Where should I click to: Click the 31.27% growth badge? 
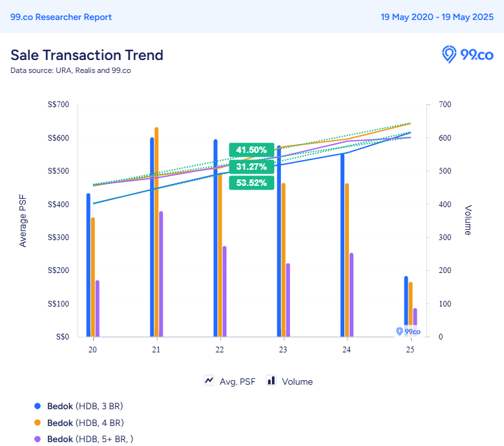[x=251, y=167]
